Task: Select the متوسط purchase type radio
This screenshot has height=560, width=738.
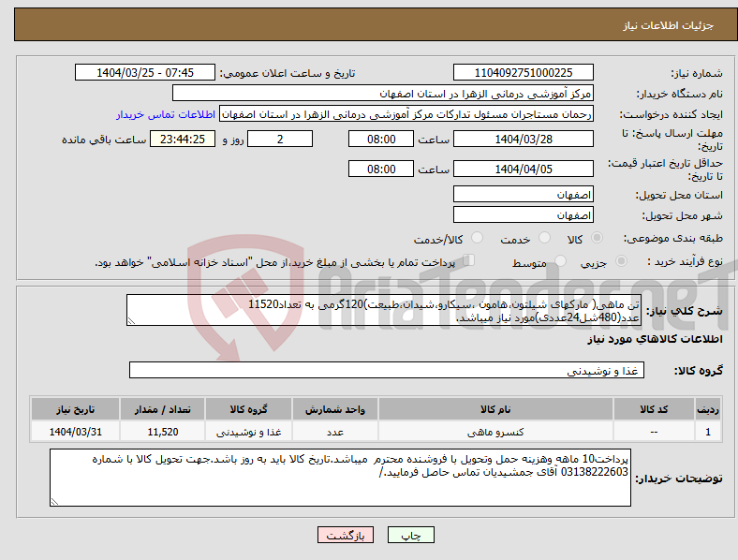Action: 560,260
